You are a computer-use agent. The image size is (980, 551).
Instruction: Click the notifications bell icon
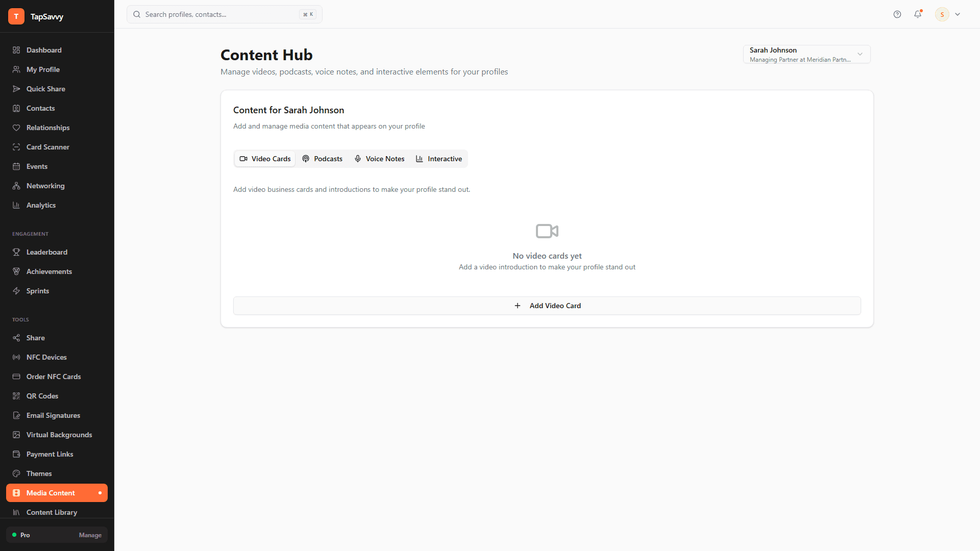point(918,14)
